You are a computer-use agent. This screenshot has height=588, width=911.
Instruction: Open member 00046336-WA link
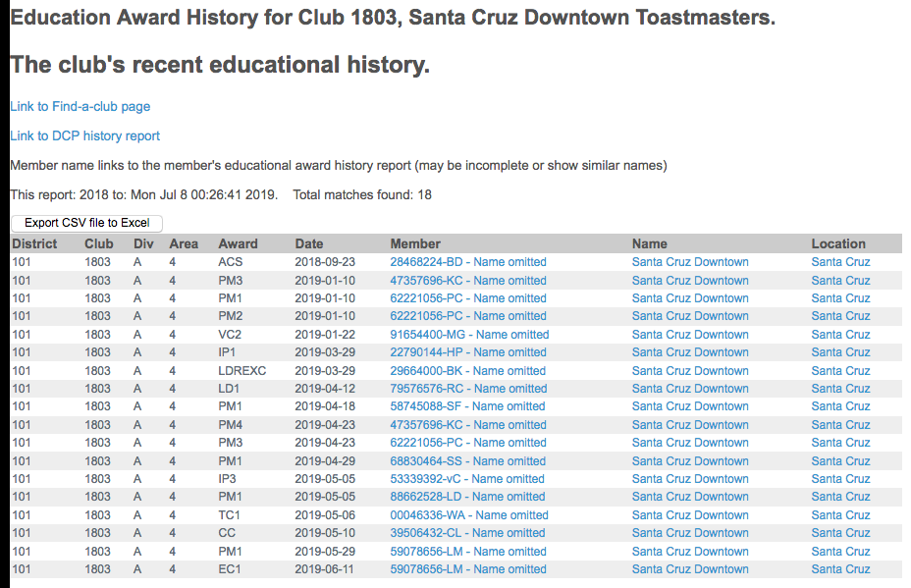pos(469,515)
